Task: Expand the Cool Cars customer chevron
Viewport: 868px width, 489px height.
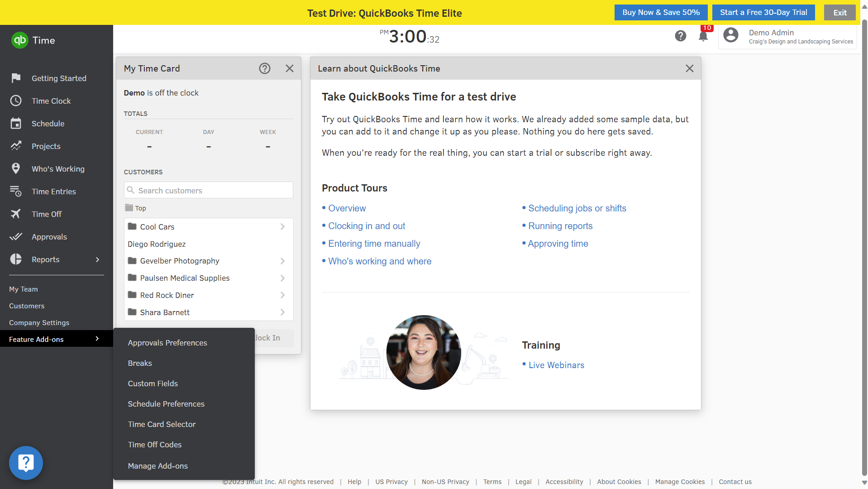Action: tap(282, 226)
